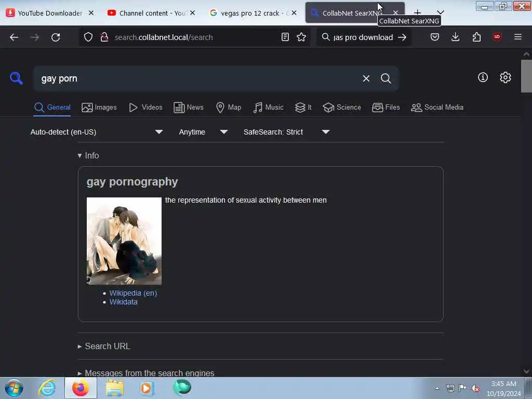Open the Pocket save icon
This screenshot has width=532, height=399.
[x=435, y=37]
